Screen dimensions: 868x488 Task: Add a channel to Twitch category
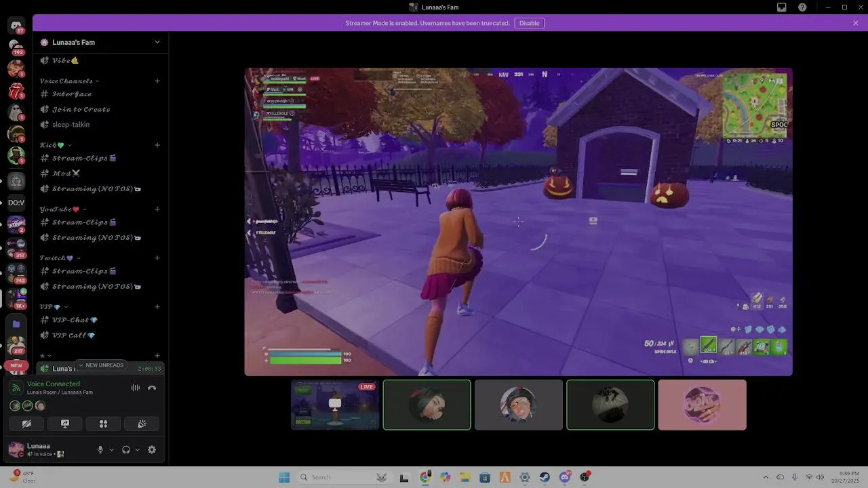[157, 258]
